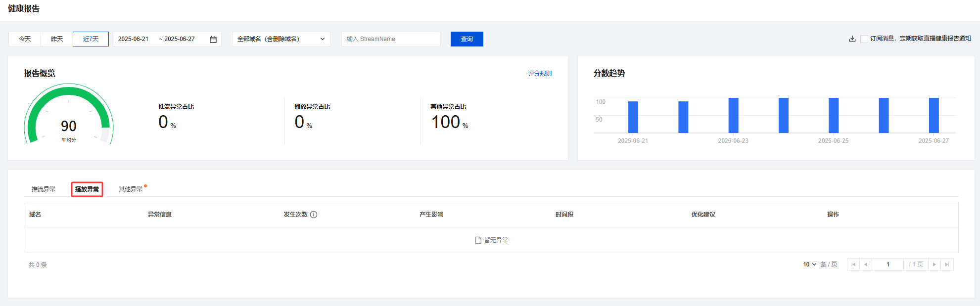Click the info icon beside 发生次数
The height and width of the screenshot is (306, 980).
(x=314, y=215)
